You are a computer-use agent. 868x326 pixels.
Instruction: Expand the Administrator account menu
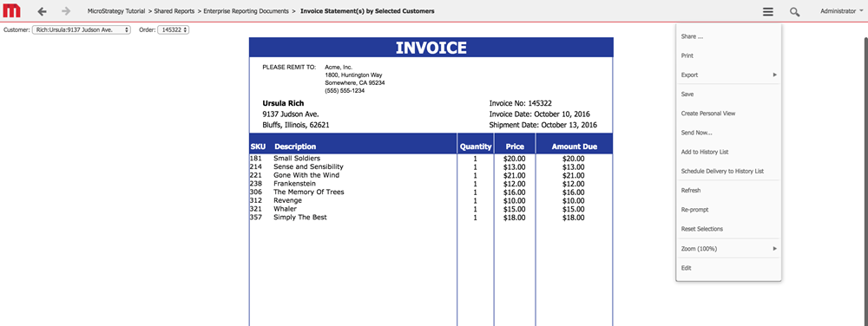point(841,11)
